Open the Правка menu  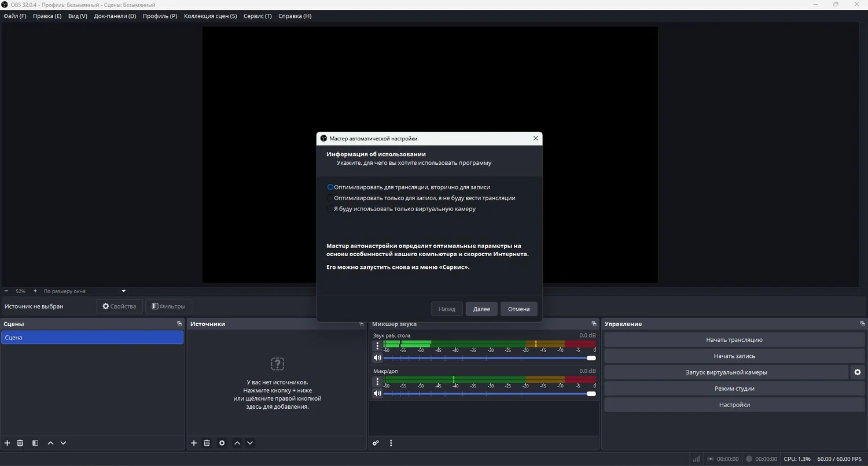click(47, 16)
